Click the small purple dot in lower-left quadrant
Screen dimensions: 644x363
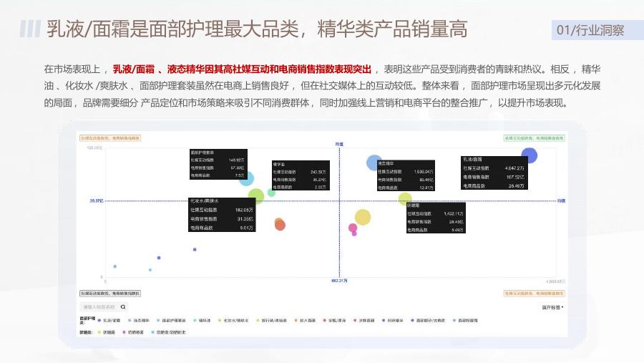click(195, 250)
